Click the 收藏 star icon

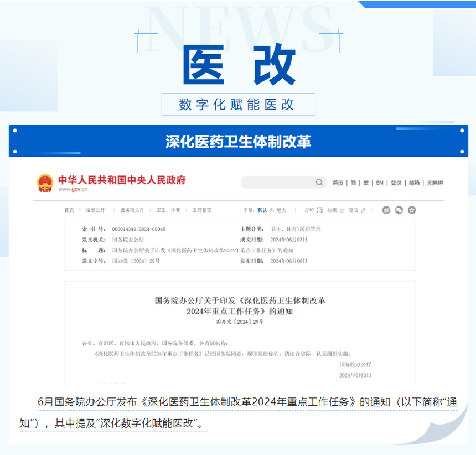(342, 210)
